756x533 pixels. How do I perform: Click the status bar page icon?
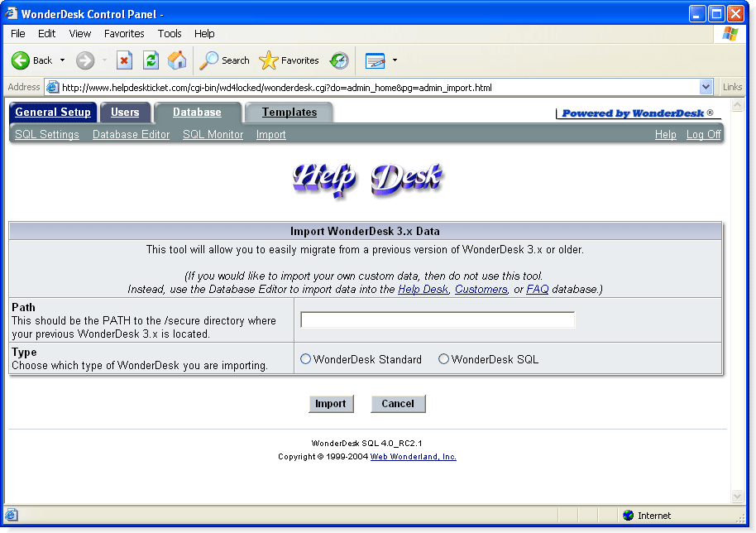[12, 515]
